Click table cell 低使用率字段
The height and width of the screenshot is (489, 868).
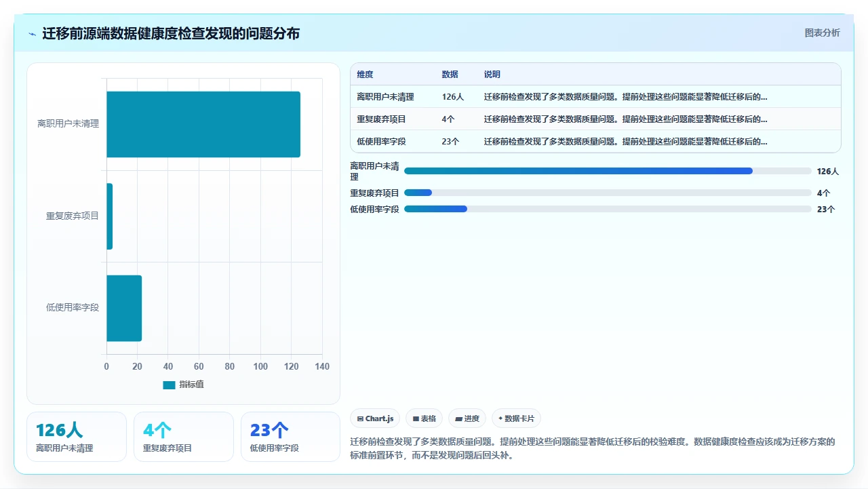(x=381, y=142)
